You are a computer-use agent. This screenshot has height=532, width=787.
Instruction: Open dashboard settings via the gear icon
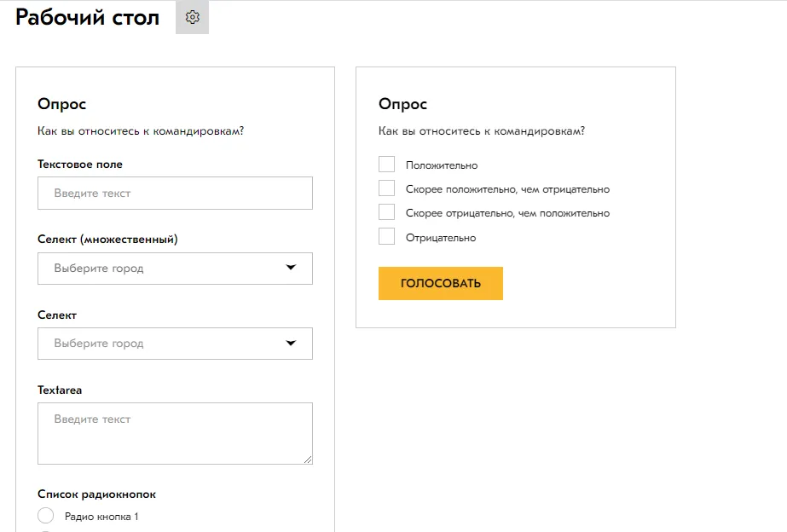click(192, 18)
